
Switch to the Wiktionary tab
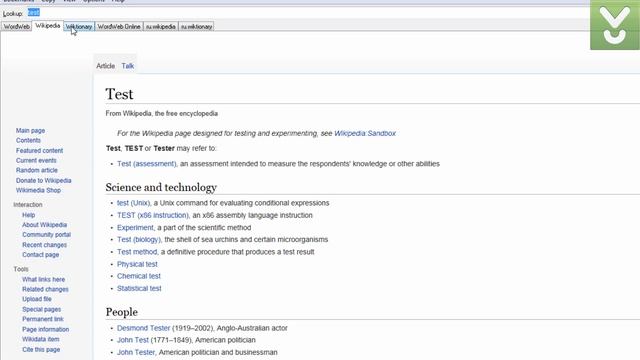click(x=79, y=27)
